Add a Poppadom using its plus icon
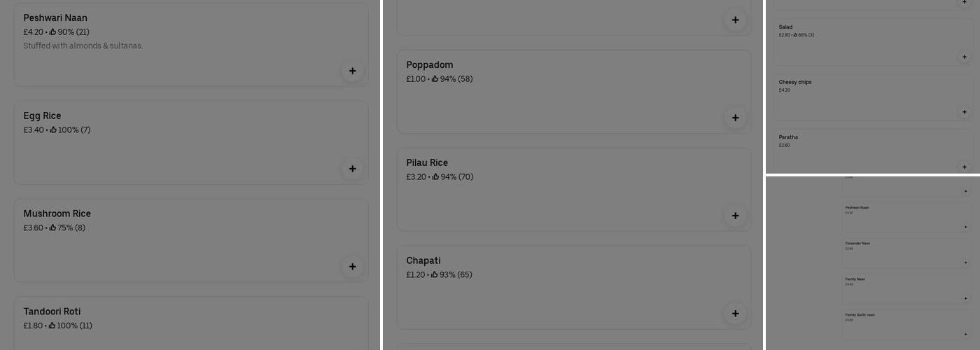 tap(735, 118)
